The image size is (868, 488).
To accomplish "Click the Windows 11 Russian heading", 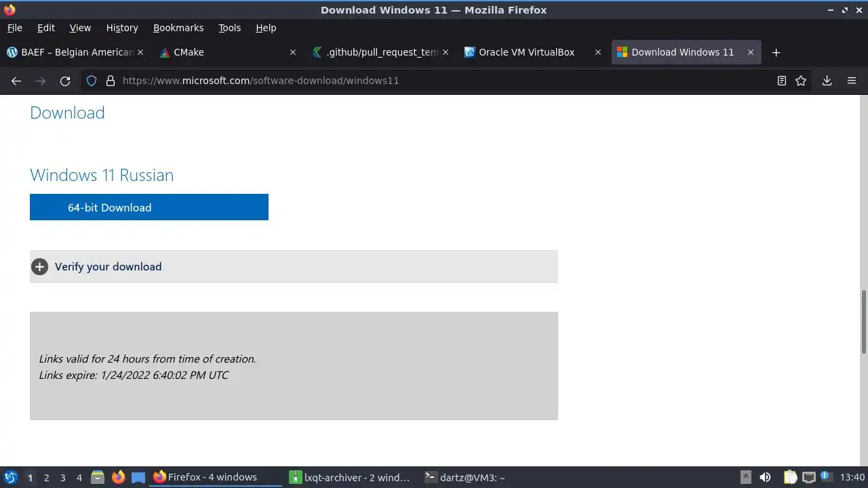I will (x=102, y=175).
